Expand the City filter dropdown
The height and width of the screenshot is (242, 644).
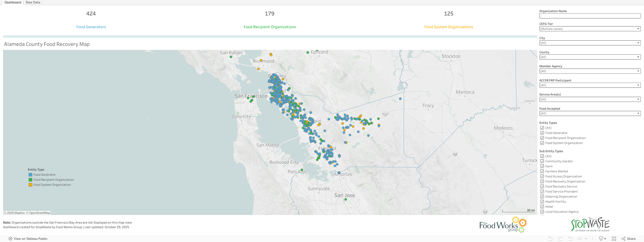tap(590, 43)
